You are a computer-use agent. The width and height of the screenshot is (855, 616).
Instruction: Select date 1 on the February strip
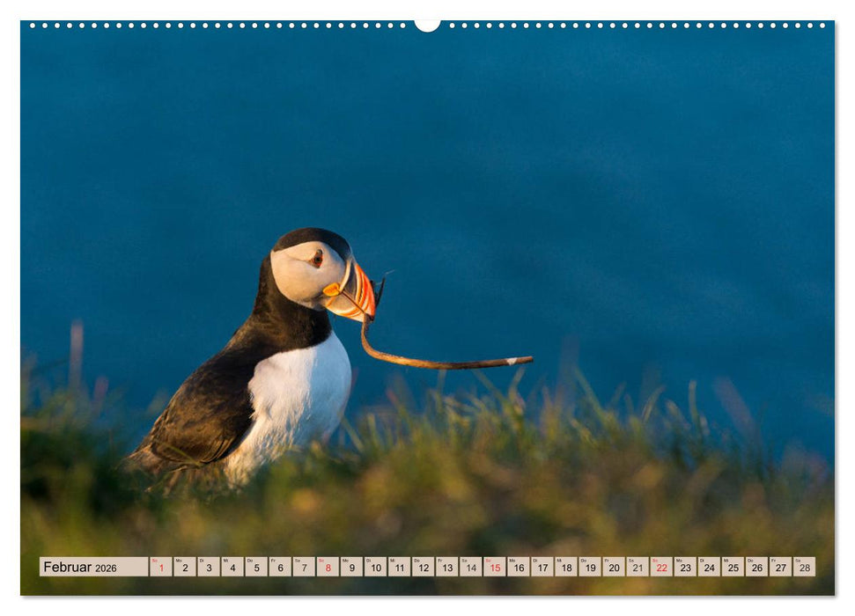160,568
